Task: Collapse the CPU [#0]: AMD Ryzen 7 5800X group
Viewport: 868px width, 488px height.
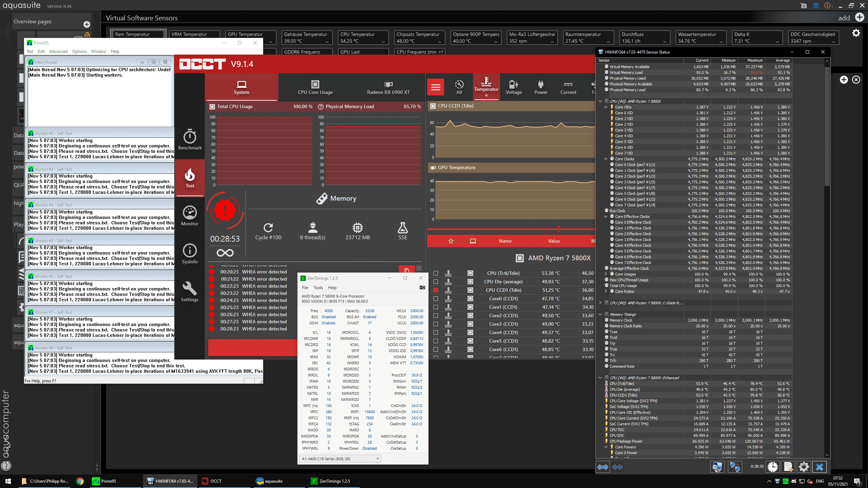Action: point(600,101)
